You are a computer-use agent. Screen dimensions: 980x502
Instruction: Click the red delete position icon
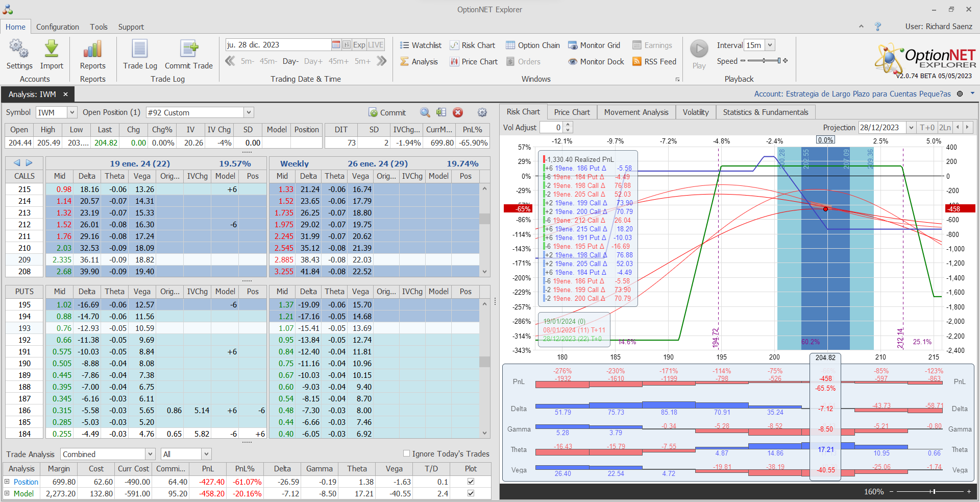pos(458,112)
